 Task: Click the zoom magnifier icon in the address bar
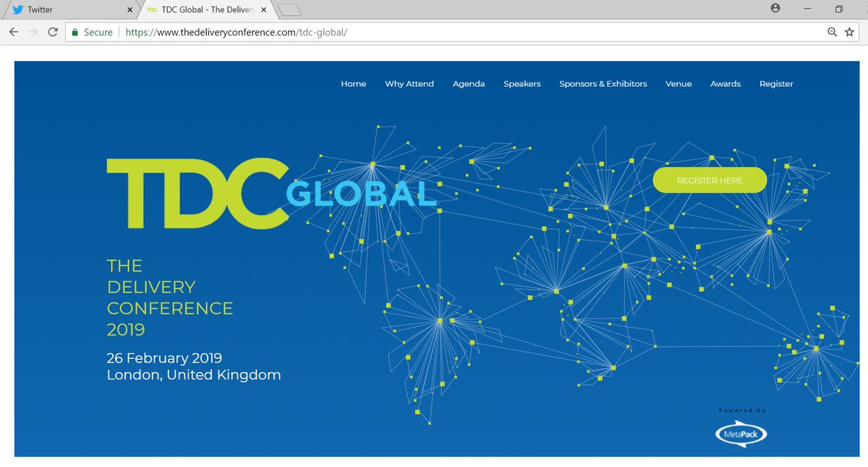click(x=833, y=32)
